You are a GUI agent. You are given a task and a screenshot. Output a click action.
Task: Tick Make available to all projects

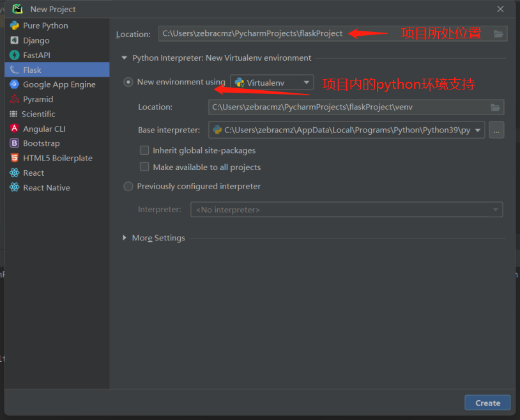[x=144, y=167]
